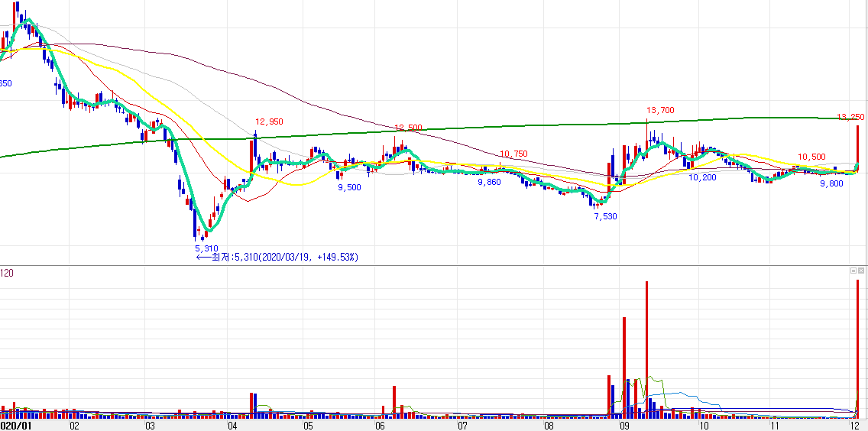Image resolution: width=868 pixels, height=431 pixels.
Task: Select the 03 month marker on time axis
Action: pyautogui.click(x=150, y=426)
